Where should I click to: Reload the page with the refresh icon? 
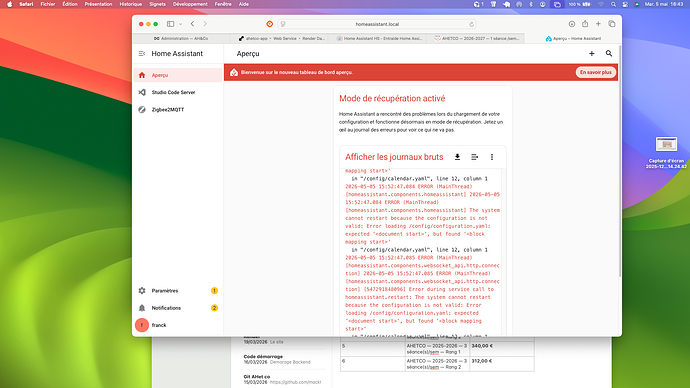(x=471, y=24)
